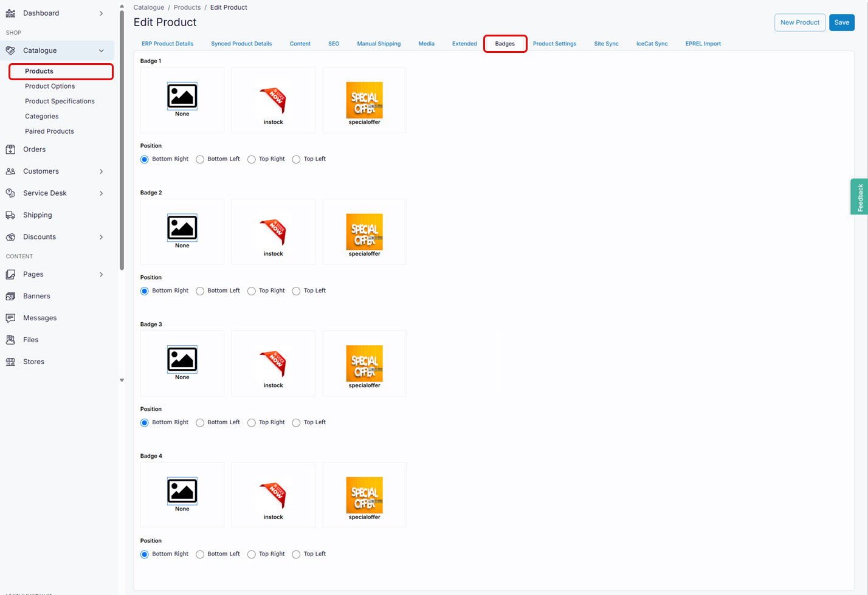Select the specialoffer badge for Badge 1
The height and width of the screenshot is (595, 868).
point(364,100)
